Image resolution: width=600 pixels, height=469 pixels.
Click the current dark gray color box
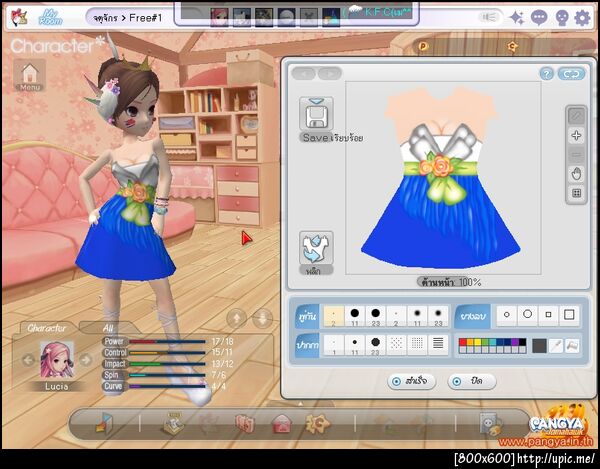click(539, 346)
